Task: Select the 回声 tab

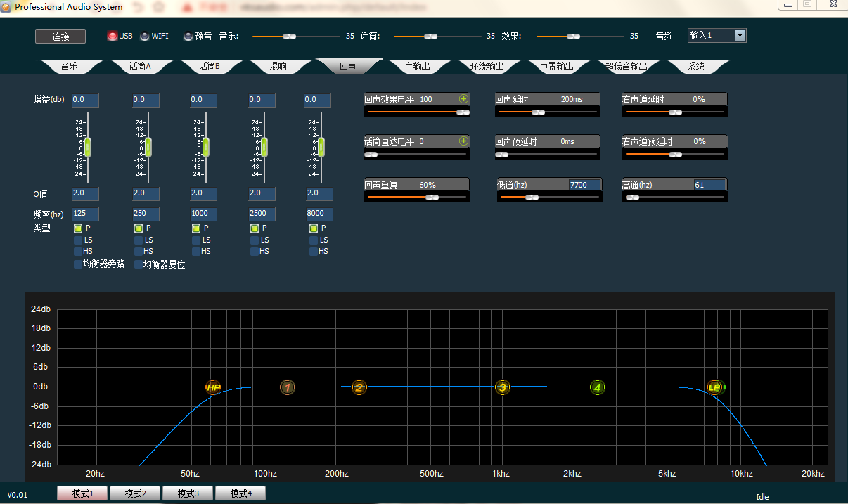Action: click(x=348, y=67)
